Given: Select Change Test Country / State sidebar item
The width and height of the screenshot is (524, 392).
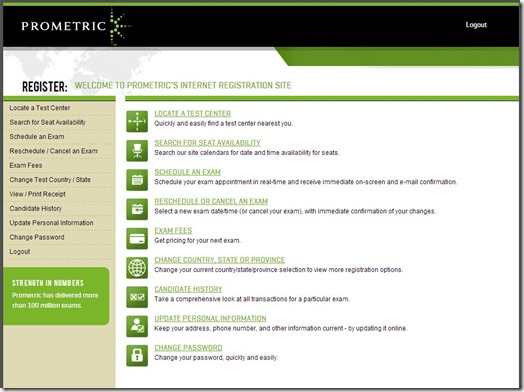Looking at the screenshot, I should (50, 180).
